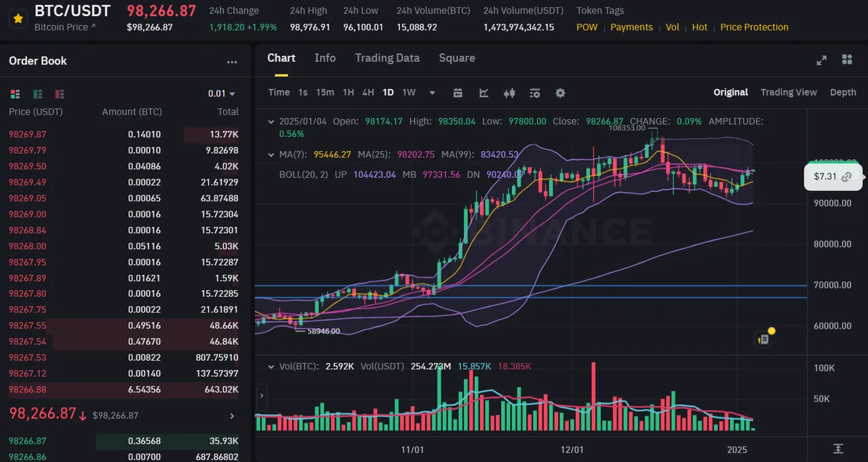Open the chart display options icon
Screen dimensions: 868x462
coord(534,93)
